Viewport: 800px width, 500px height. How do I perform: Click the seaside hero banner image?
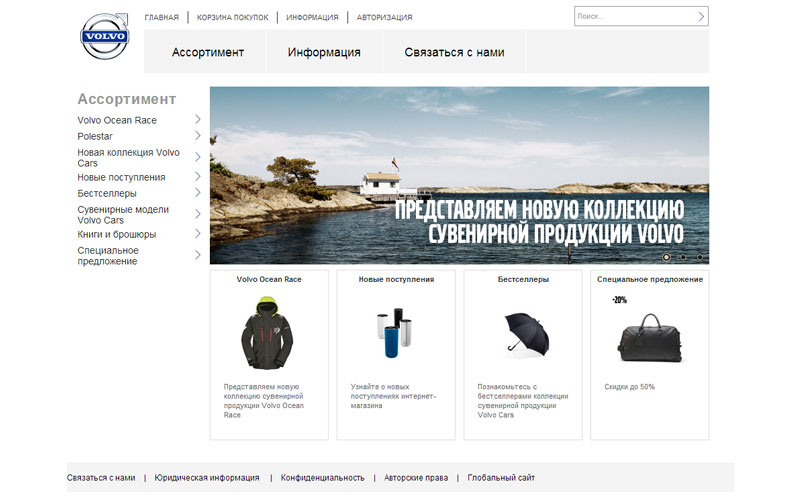[459, 175]
